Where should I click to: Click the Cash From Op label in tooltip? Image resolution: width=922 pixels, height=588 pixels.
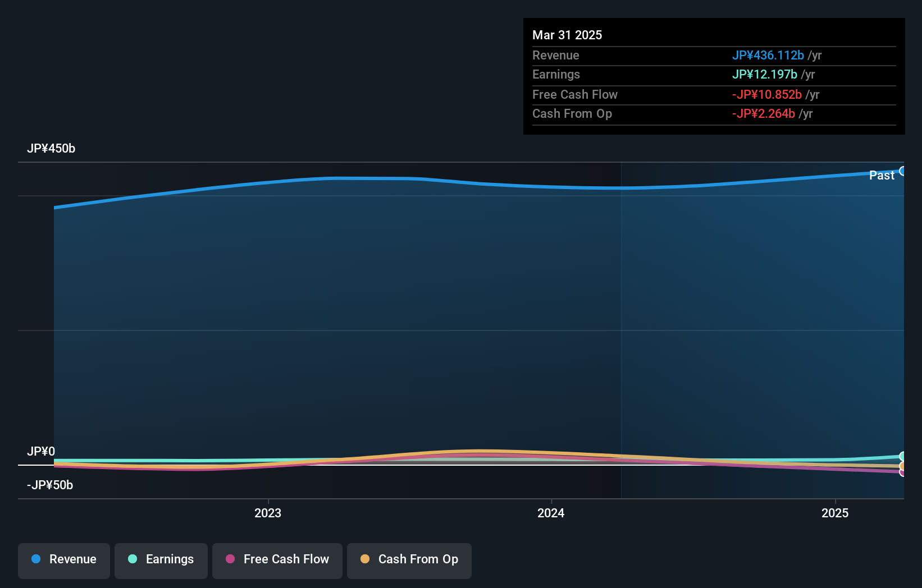[572, 113]
